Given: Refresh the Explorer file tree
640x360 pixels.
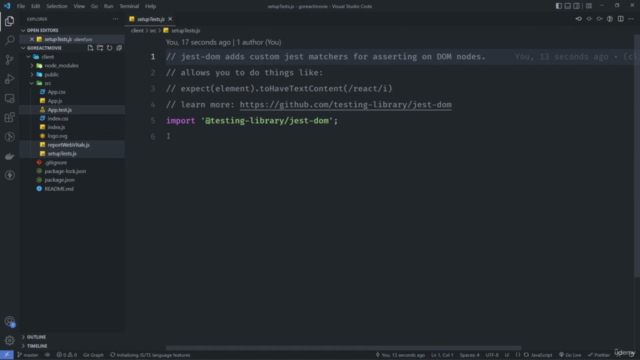Looking at the screenshot, I should point(109,48).
